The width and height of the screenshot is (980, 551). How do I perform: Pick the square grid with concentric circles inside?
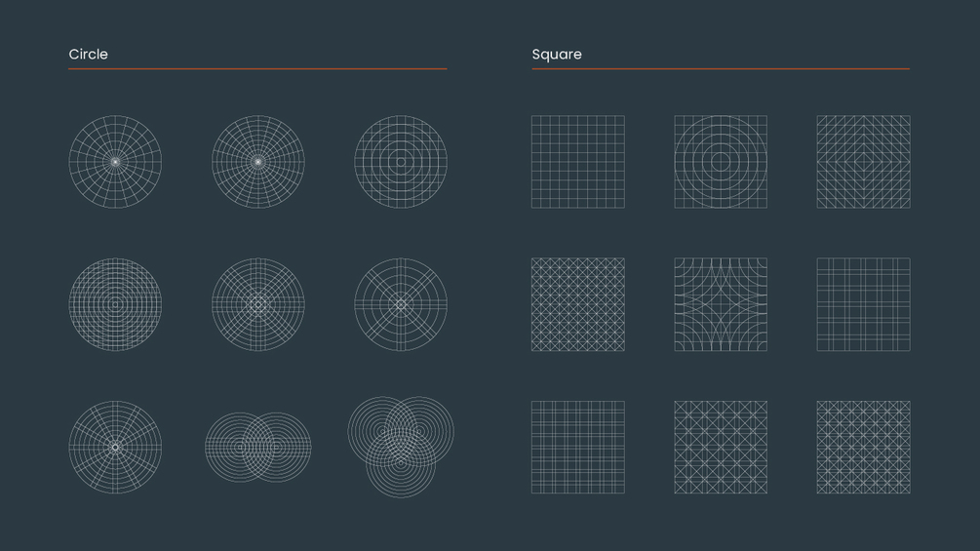pos(721,162)
